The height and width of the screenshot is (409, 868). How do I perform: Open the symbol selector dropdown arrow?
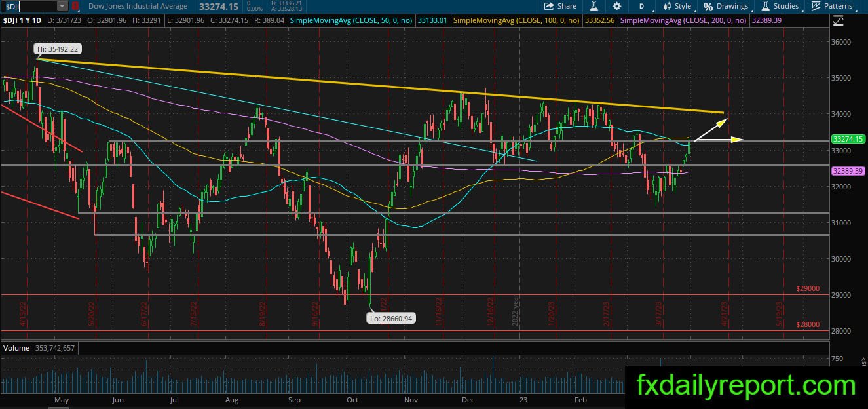(x=62, y=6)
